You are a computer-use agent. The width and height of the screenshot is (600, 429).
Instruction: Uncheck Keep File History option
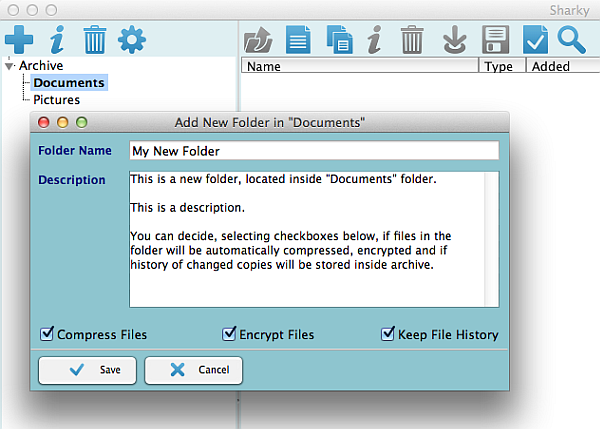pos(388,334)
